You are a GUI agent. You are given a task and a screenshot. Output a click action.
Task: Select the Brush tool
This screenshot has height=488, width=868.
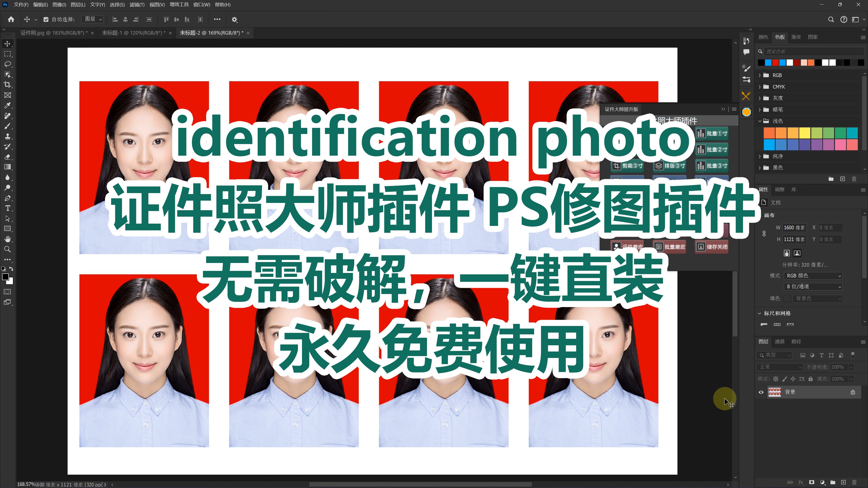pos(7,126)
